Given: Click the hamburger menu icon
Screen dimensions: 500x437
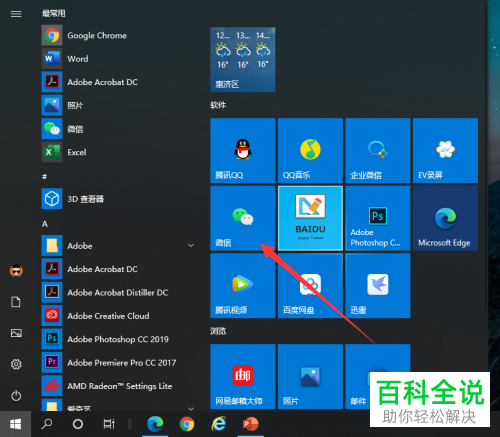Looking at the screenshot, I should click(16, 14).
